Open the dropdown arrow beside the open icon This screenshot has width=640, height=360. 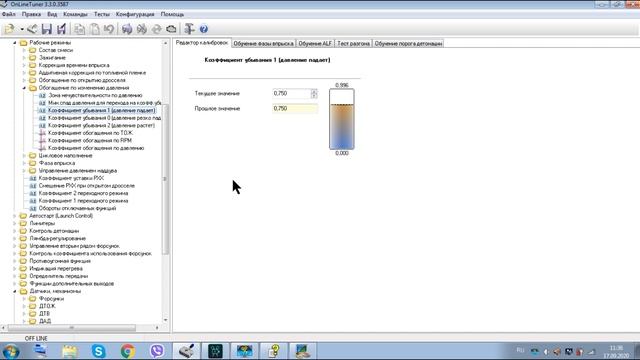tap(22, 29)
